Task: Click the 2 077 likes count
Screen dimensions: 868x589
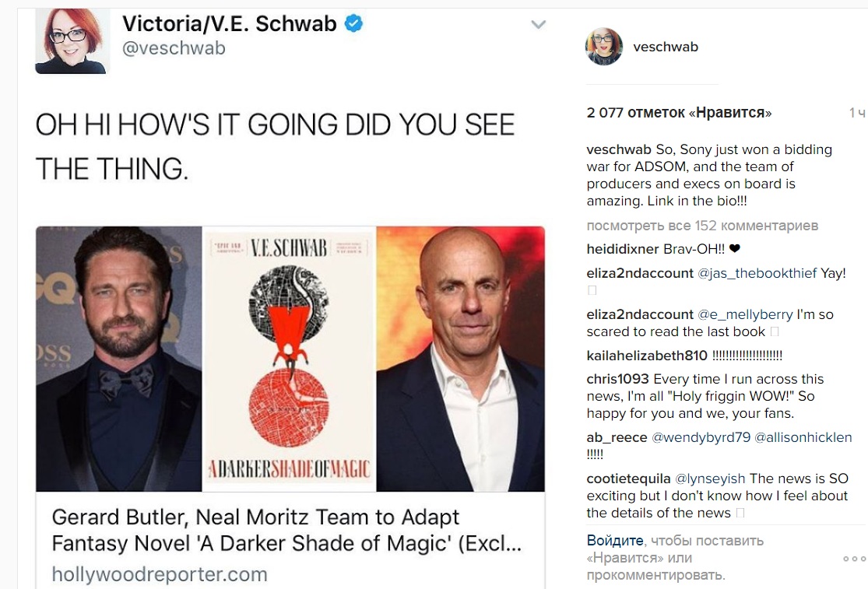Action: point(679,112)
